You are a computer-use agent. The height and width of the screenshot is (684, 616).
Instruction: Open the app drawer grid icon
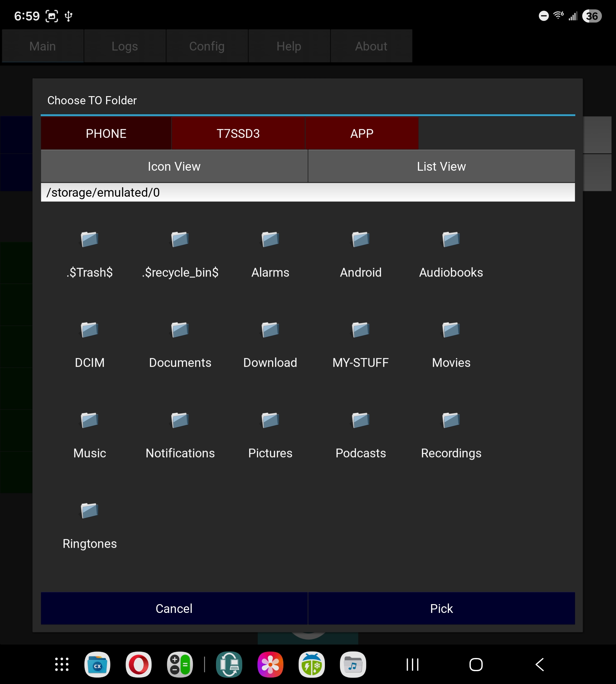click(62, 664)
